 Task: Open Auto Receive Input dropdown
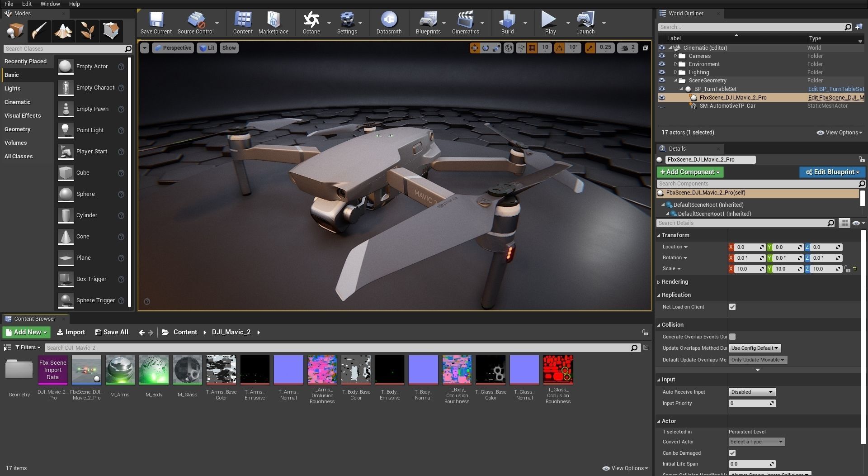click(x=752, y=392)
